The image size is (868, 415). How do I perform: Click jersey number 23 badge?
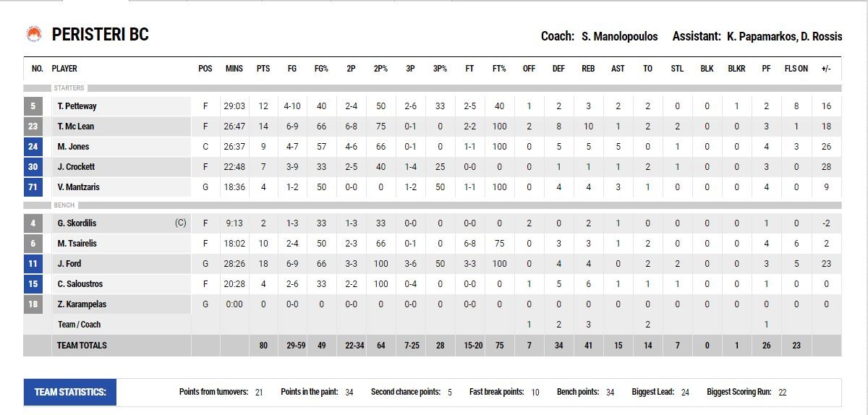click(33, 127)
